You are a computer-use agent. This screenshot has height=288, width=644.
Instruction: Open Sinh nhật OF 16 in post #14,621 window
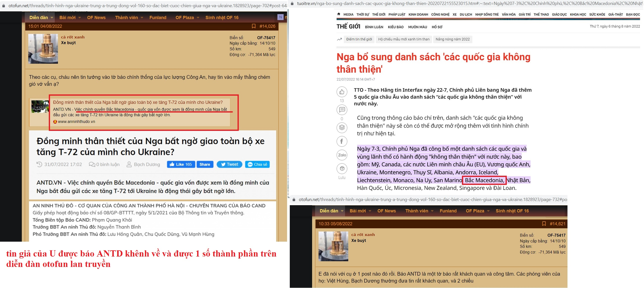pyautogui.click(x=512, y=211)
